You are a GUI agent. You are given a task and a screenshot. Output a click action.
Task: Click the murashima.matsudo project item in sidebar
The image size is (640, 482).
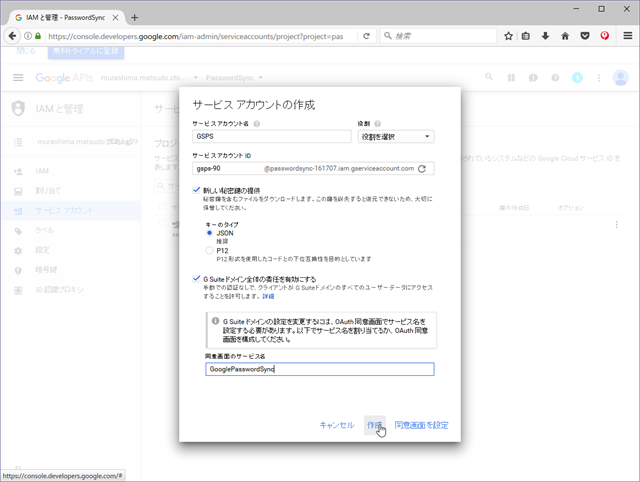[x=71, y=142]
